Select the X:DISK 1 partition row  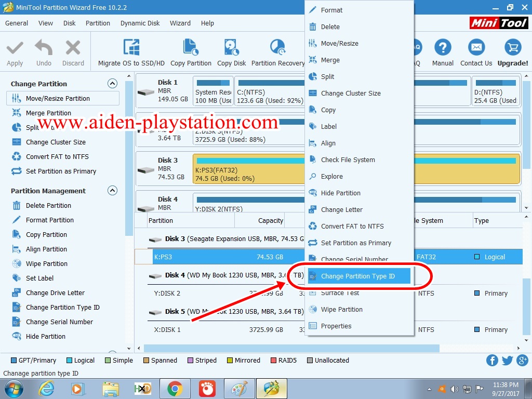coord(328,329)
